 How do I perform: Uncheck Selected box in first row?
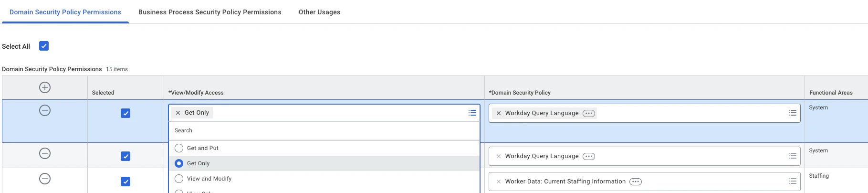point(125,113)
